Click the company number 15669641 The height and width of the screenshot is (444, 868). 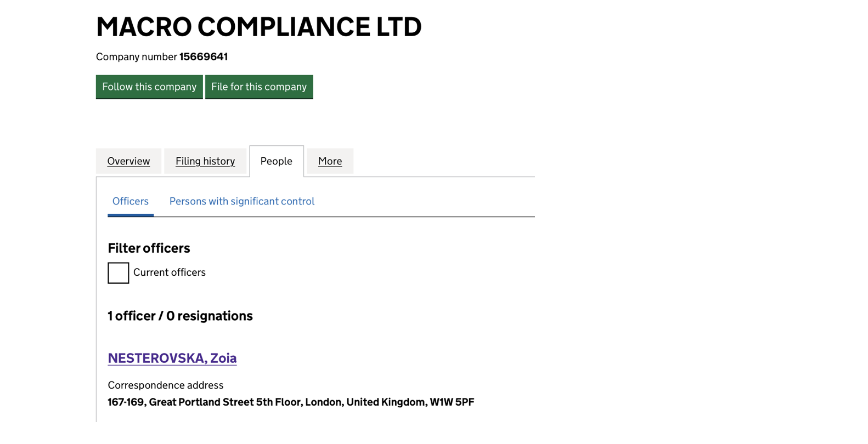click(x=204, y=57)
